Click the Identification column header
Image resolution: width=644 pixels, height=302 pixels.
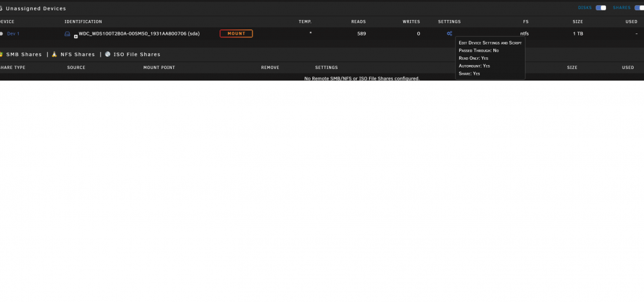pos(83,22)
